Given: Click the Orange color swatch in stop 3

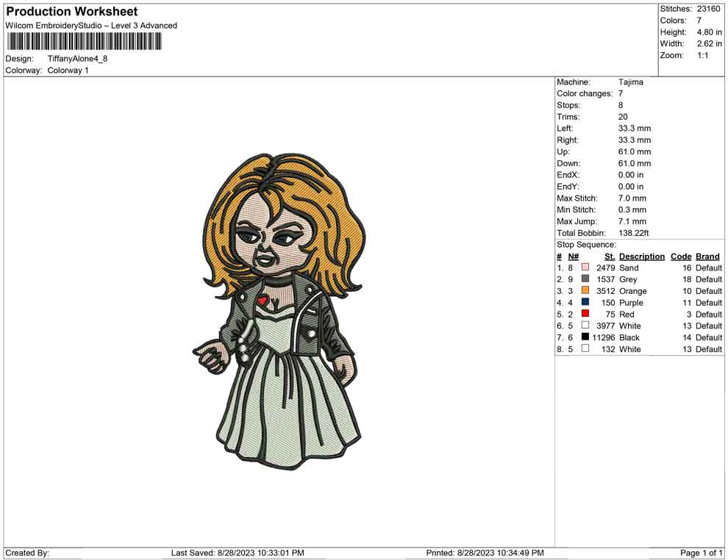Looking at the screenshot, I should click(x=585, y=290).
